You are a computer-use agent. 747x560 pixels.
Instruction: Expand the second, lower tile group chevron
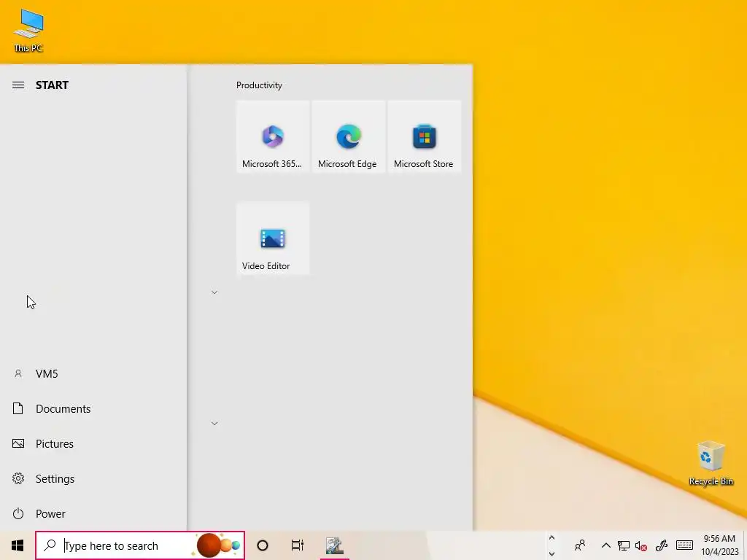[214, 424]
